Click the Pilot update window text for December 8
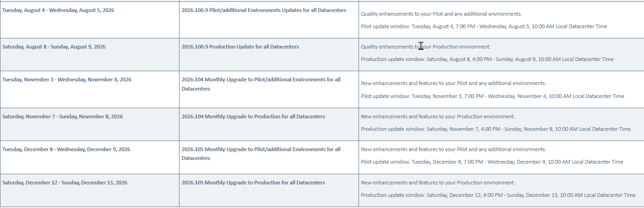The height and width of the screenshot is (208, 644). click(492, 162)
